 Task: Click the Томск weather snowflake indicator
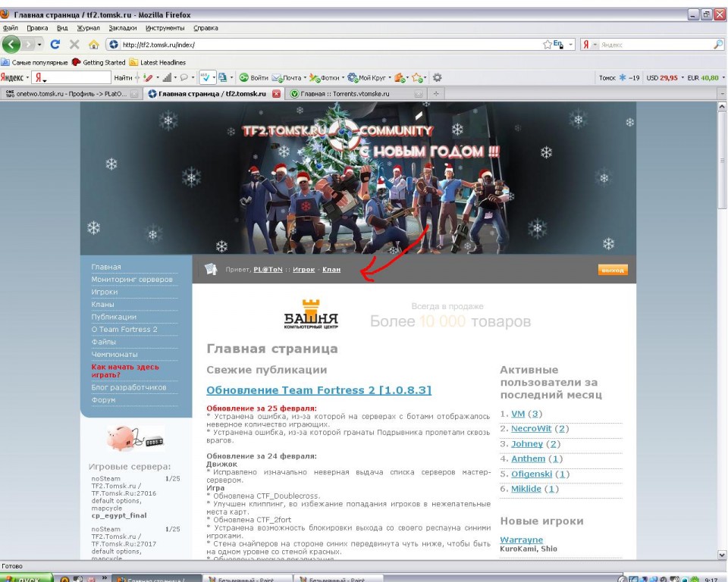click(622, 77)
